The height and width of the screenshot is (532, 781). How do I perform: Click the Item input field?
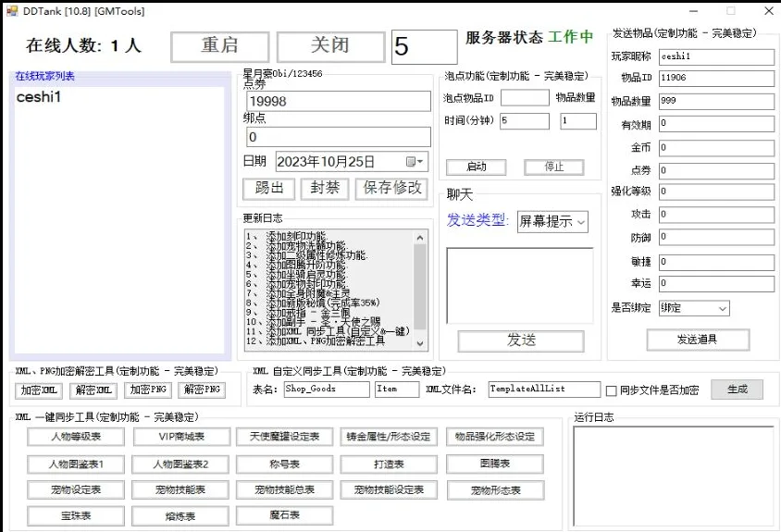(397, 389)
